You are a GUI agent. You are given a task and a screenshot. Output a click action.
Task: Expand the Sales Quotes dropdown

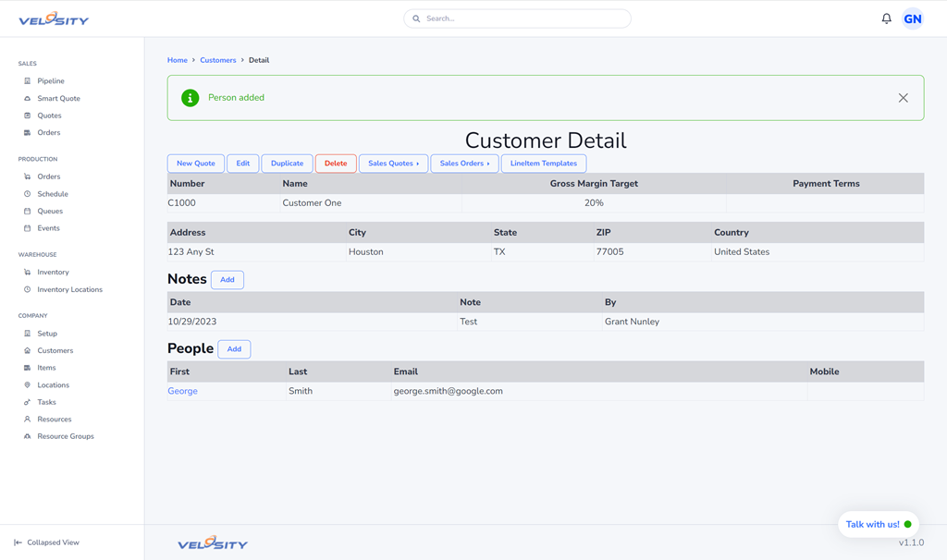click(393, 164)
